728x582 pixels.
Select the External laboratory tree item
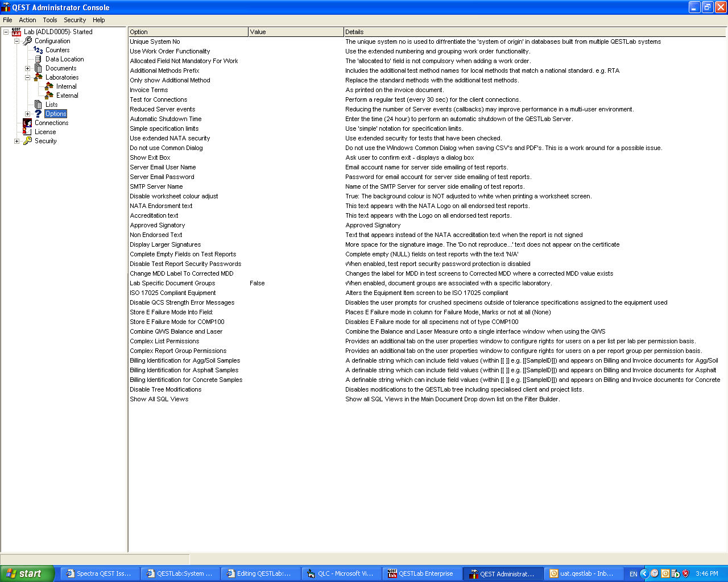click(67, 95)
